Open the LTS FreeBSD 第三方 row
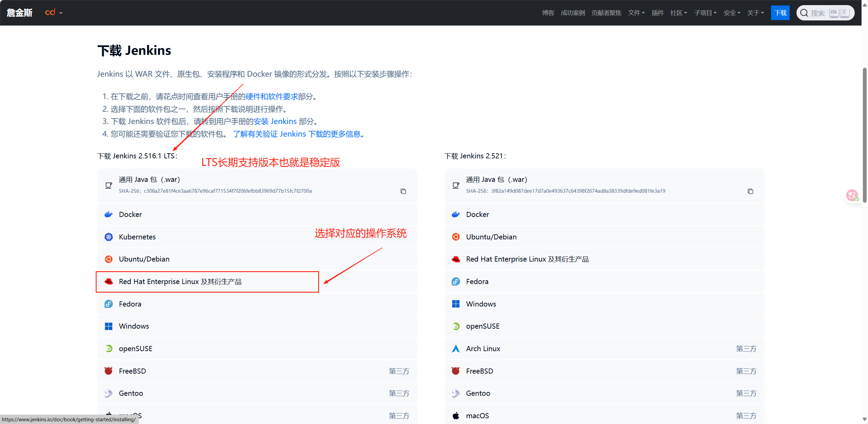The width and height of the screenshot is (868, 424). pos(257,371)
